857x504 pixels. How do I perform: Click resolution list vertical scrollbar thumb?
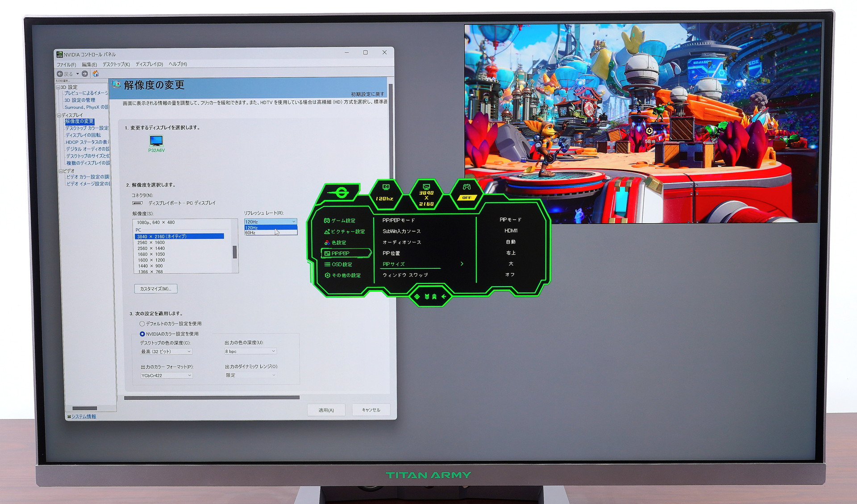tap(235, 252)
